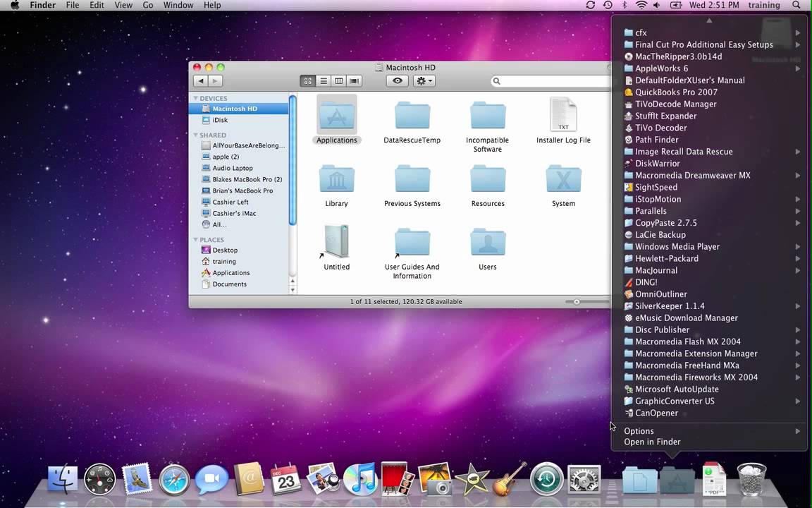Open the File menu
Screen dimensions: 812x508
tap(73, 5)
